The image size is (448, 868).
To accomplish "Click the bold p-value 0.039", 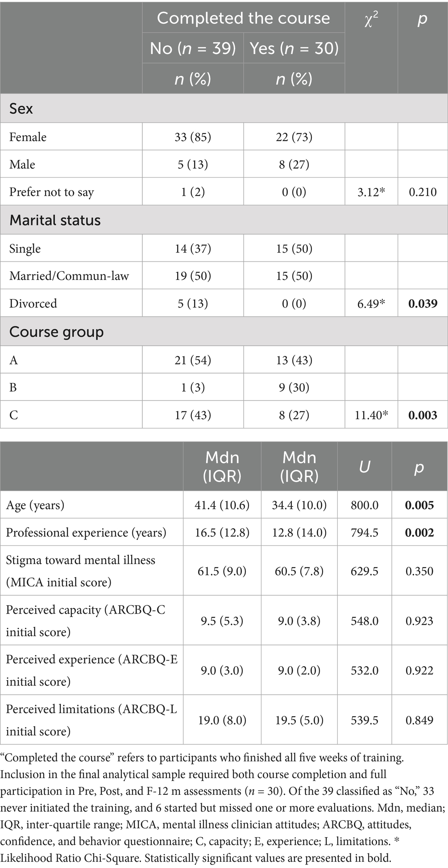I will point(423,303).
